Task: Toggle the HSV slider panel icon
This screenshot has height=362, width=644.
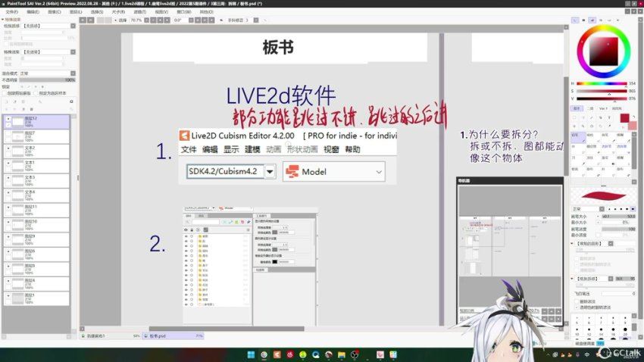Action: (x=592, y=20)
